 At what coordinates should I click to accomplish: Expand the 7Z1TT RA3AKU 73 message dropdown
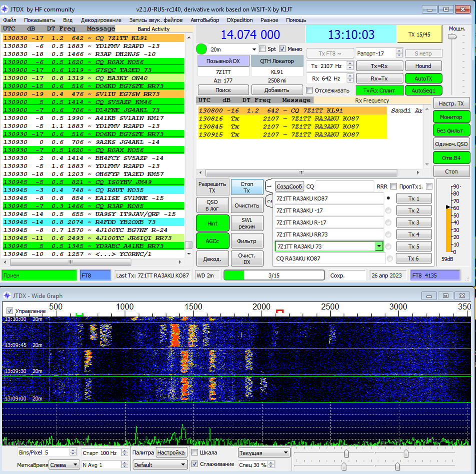[379, 246]
